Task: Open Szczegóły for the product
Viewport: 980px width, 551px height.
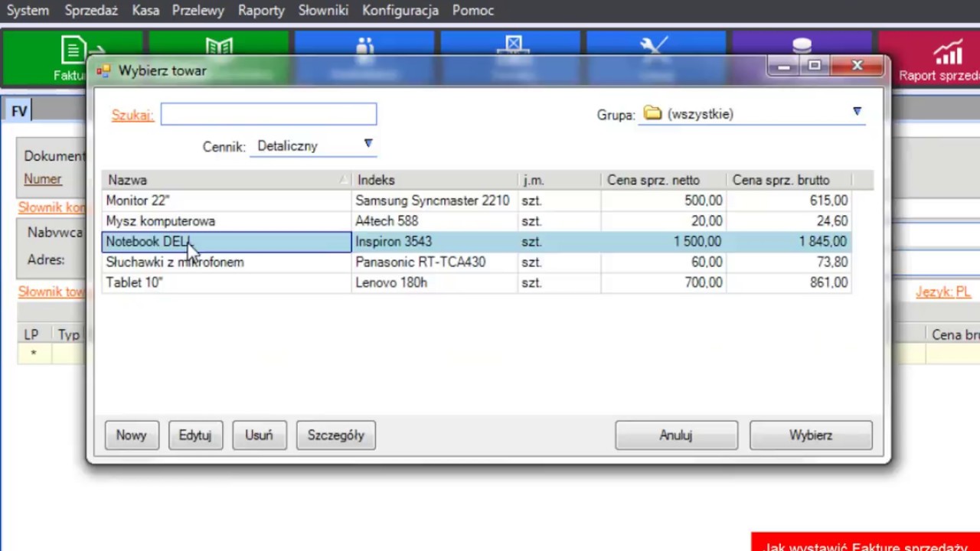Action: [335, 435]
